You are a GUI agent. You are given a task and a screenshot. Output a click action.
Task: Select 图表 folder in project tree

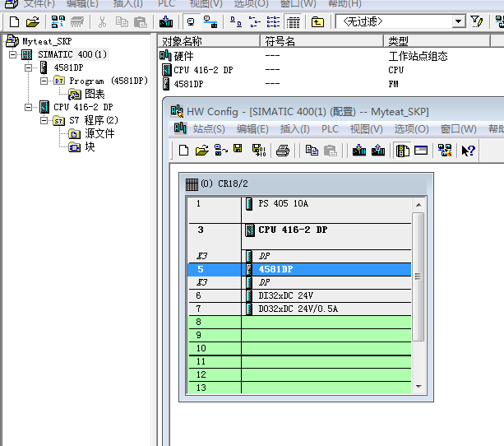pos(95,95)
